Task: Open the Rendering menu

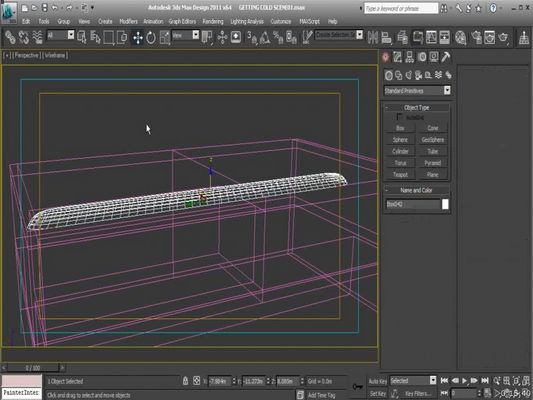Action: (213, 21)
